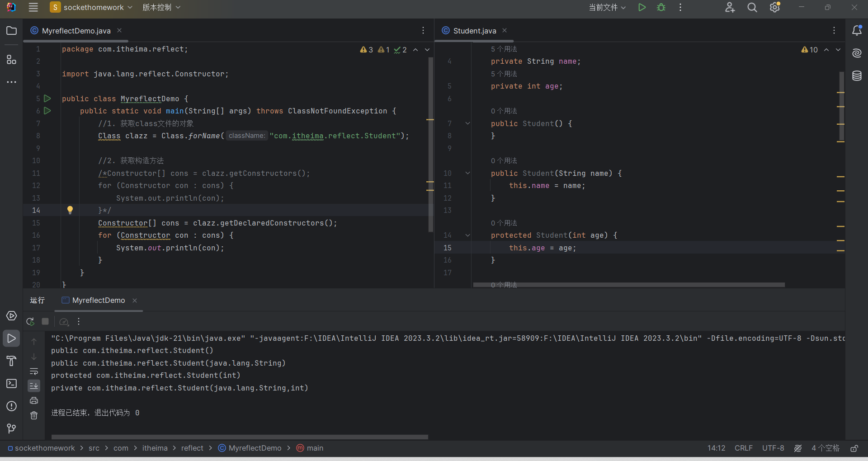Viewport: 868px width, 461px height.
Task: Open more actions menu in top toolbar
Action: click(680, 7)
